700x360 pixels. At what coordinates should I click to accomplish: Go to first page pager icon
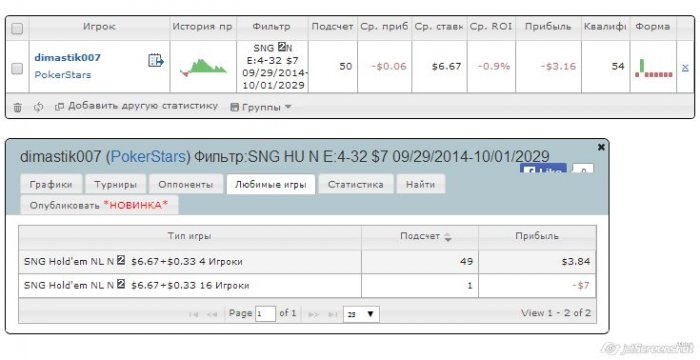pyautogui.click(x=193, y=314)
